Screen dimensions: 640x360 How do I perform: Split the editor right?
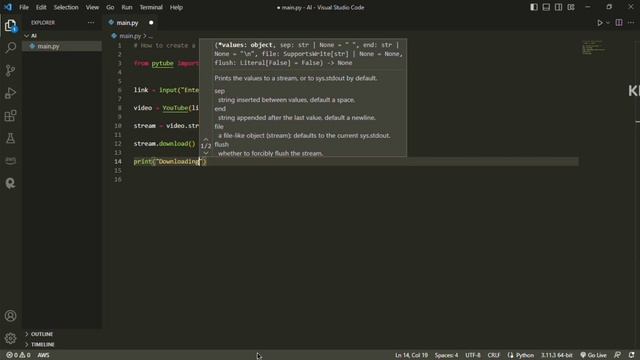[619, 23]
